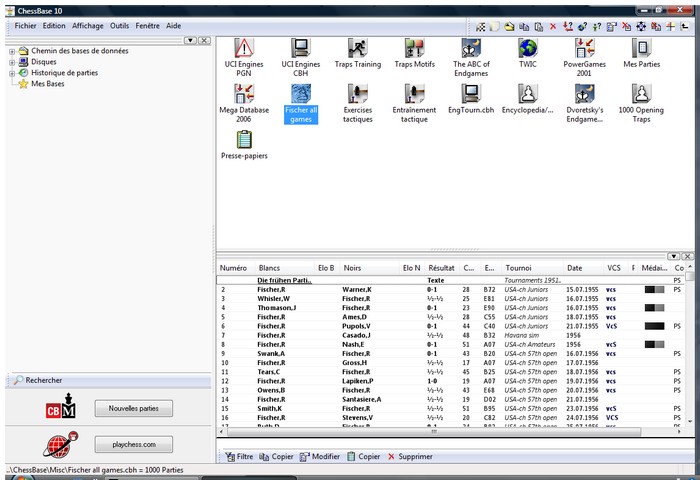Select the game against Santasiere,A
The height and width of the screenshot is (480, 700).
click(450, 400)
